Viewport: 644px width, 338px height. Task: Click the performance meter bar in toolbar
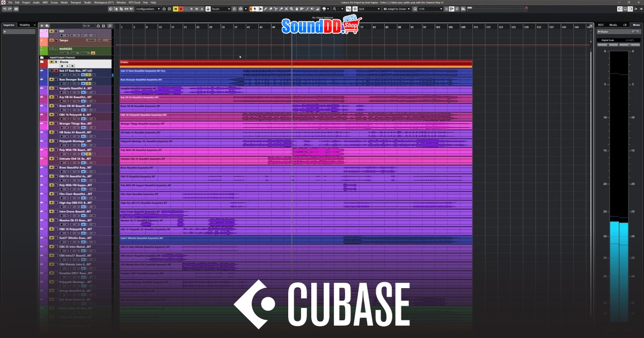[x=496, y=8]
